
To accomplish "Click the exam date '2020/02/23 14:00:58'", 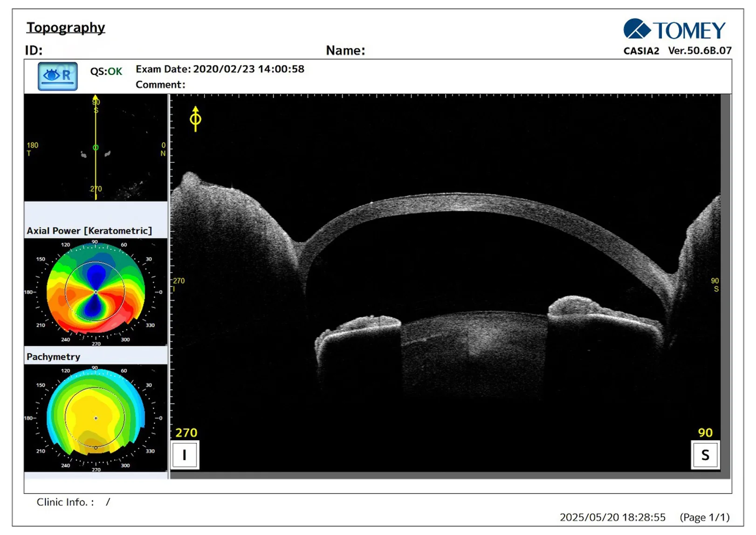I will [x=248, y=69].
